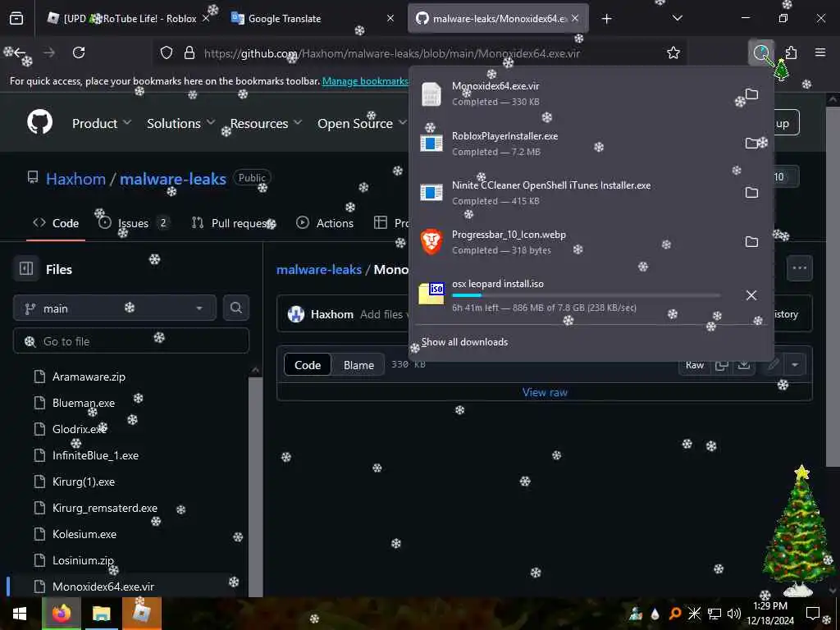Bookmark this page with the star icon
The image size is (840, 630).
coord(673,52)
